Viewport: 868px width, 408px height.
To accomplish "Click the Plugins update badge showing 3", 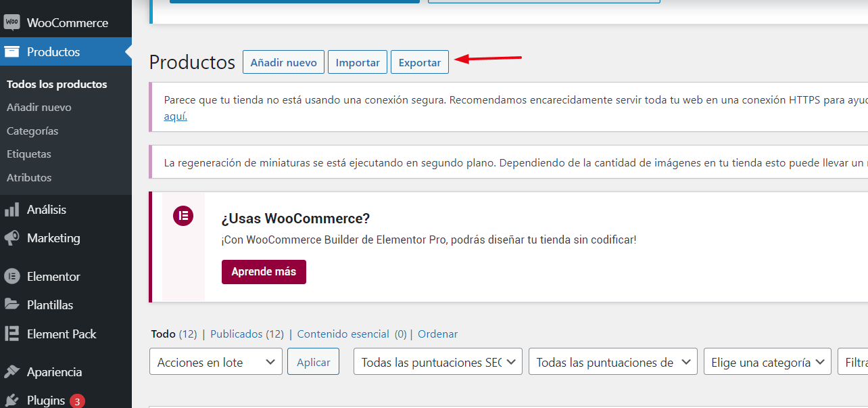I will 77,401.
